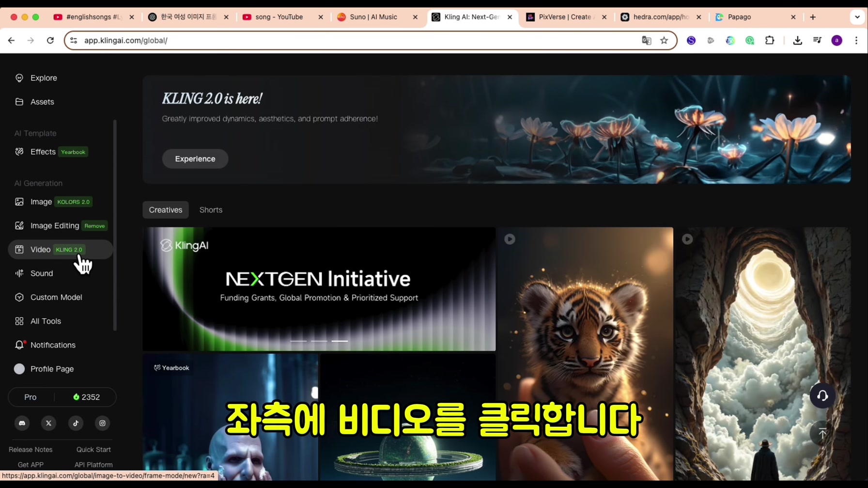
Task: Close the Suno AI Music tab
Action: pyautogui.click(x=415, y=17)
